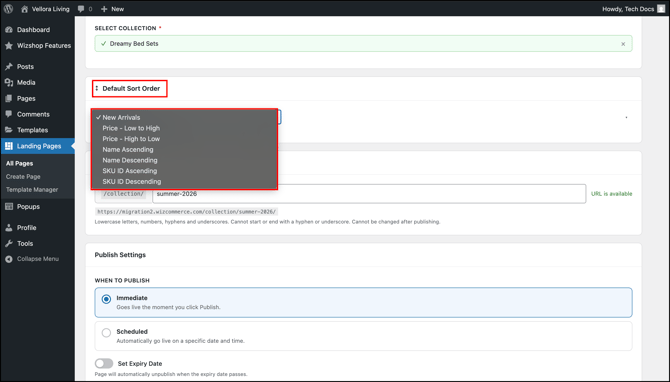Choose Price - Low to High option
Image resolution: width=670 pixels, height=382 pixels.
point(185,128)
